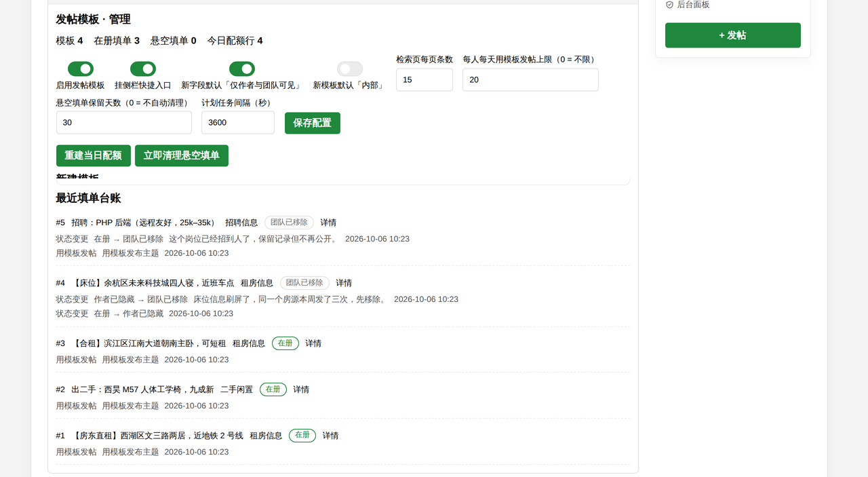This screenshot has width=868, height=477.
Task: Enable the 新模板默认「内部」 switch
Action: pyautogui.click(x=350, y=69)
